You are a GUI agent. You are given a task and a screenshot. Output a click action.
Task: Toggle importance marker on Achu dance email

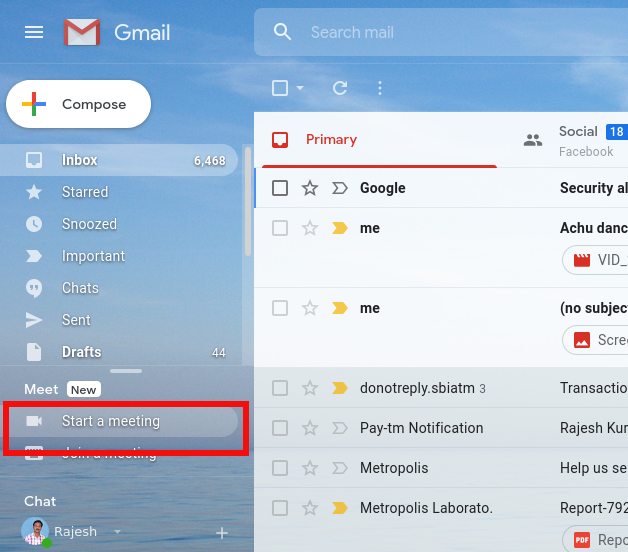(340, 228)
